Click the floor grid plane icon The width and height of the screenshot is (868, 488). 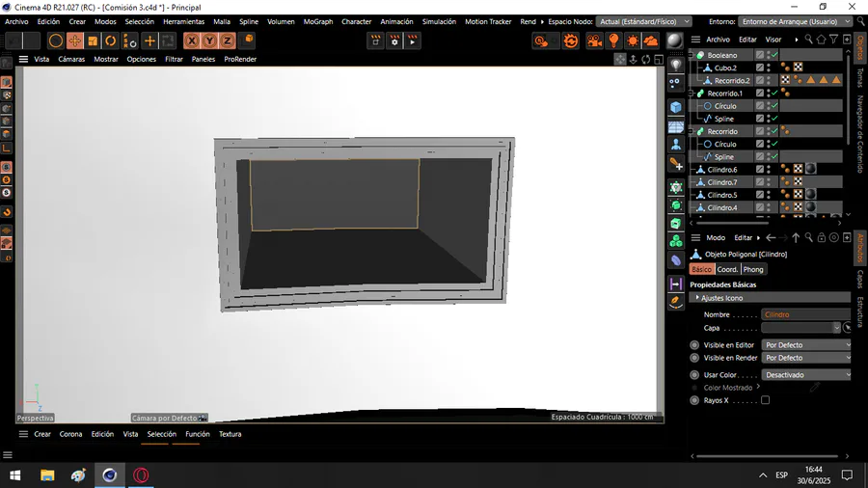point(676,126)
